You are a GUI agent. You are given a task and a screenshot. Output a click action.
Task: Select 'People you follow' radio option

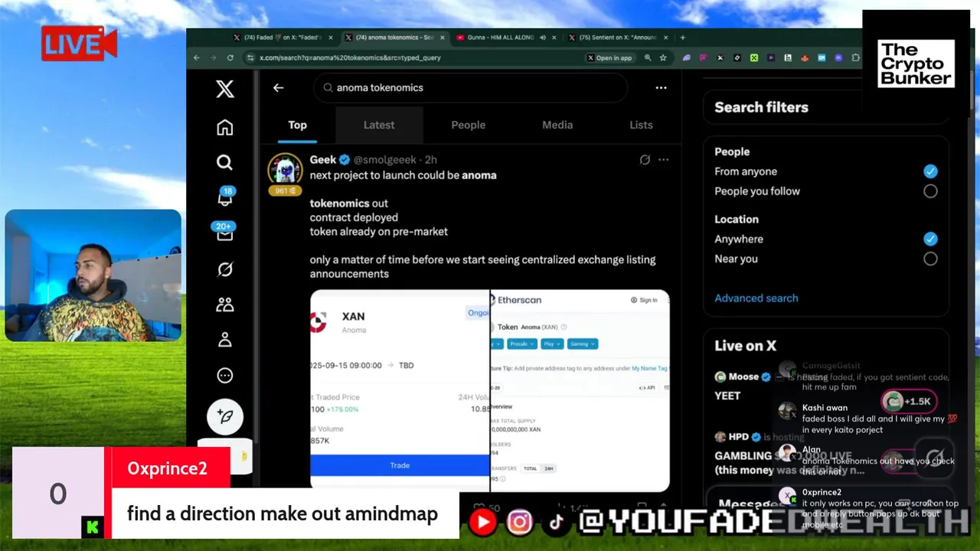click(930, 191)
